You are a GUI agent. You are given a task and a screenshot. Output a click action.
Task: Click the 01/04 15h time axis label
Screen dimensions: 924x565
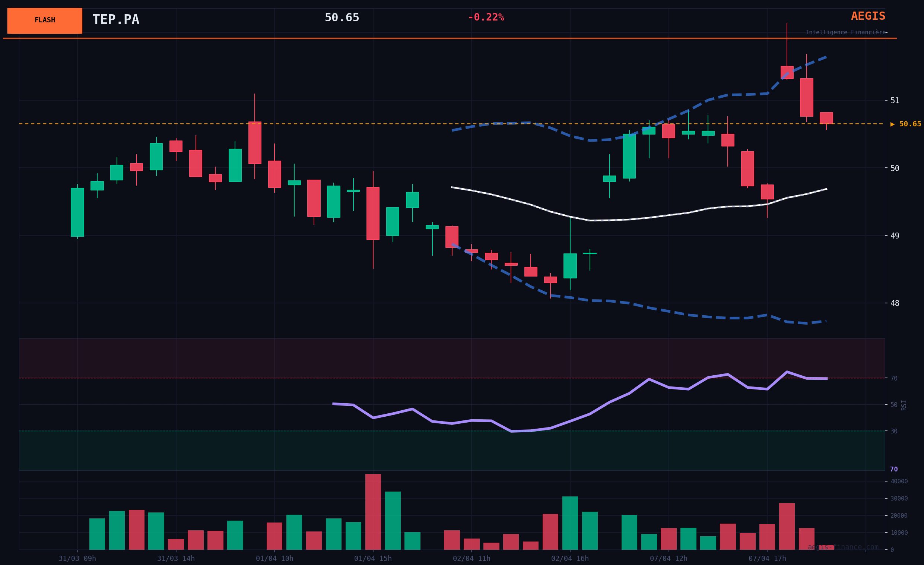click(373, 559)
